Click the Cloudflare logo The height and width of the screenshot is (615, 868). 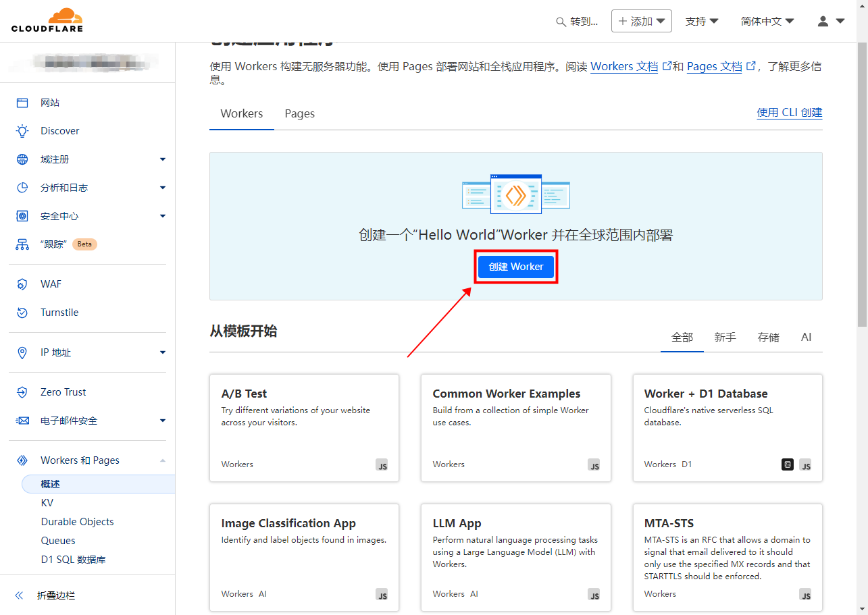47,20
